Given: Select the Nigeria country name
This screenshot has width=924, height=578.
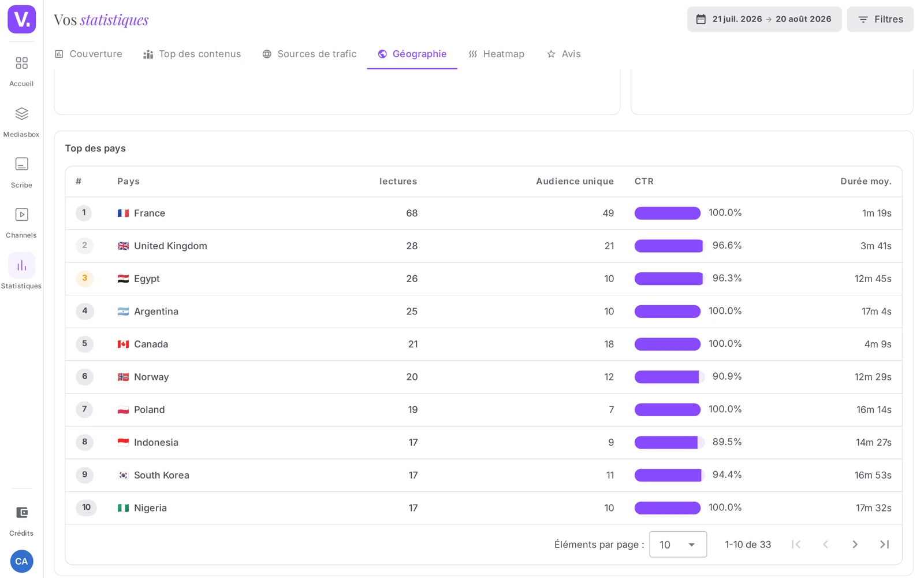Looking at the screenshot, I should coord(150,508).
